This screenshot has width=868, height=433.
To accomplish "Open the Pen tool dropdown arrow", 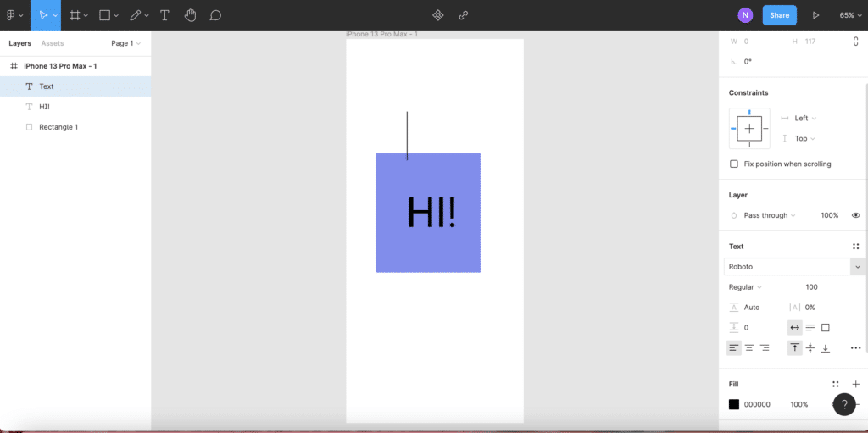I will (147, 15).
